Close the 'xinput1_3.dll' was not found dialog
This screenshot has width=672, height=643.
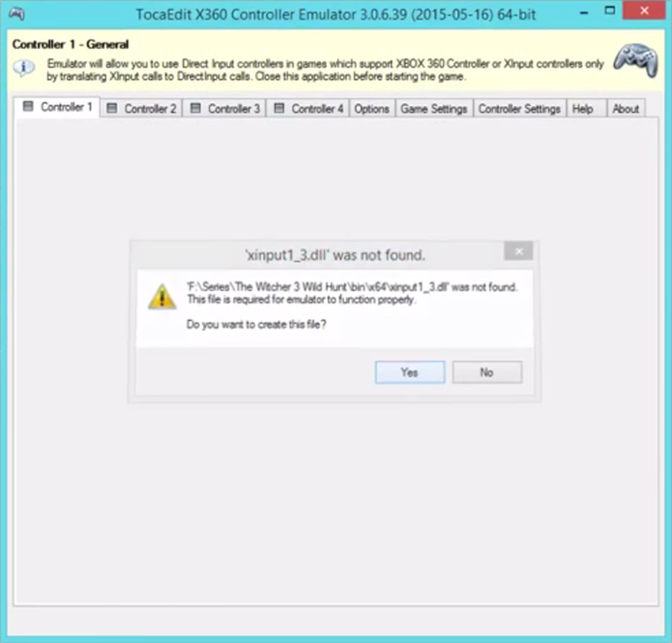(x=518, y=251)
